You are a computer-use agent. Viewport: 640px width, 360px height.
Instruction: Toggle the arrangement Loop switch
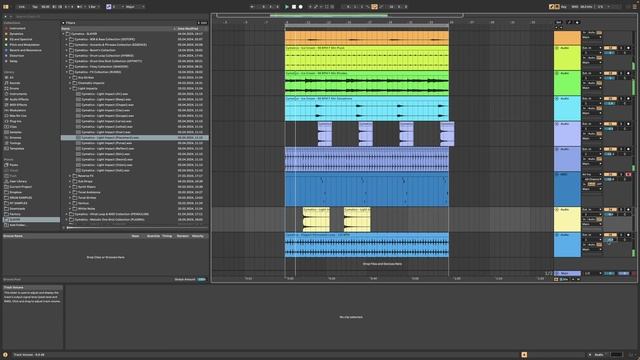pos(374,7)
